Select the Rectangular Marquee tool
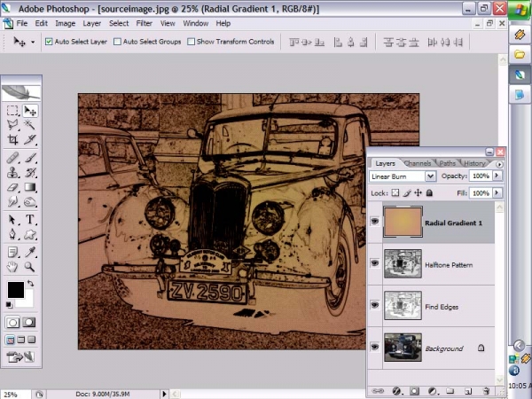This screenshot has width=532, height=399. (x=12, y=111)
